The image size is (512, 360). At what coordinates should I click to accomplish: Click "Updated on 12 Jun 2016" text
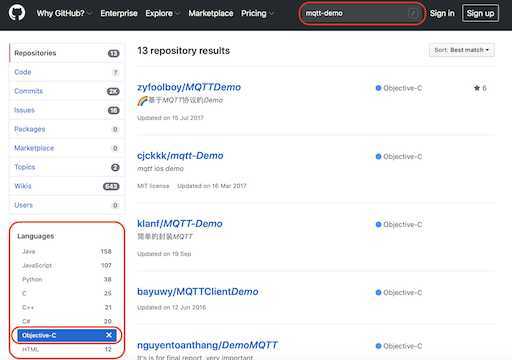[x=172, y=307]
